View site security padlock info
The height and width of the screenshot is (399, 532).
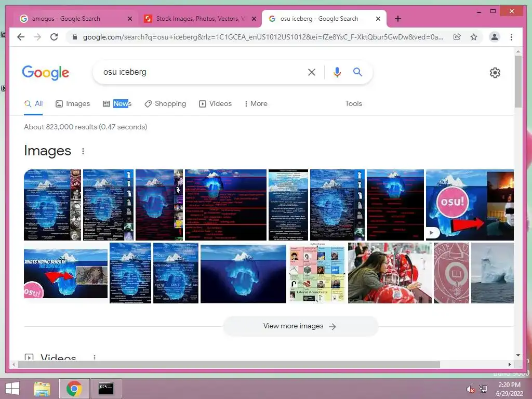[75, 37]
